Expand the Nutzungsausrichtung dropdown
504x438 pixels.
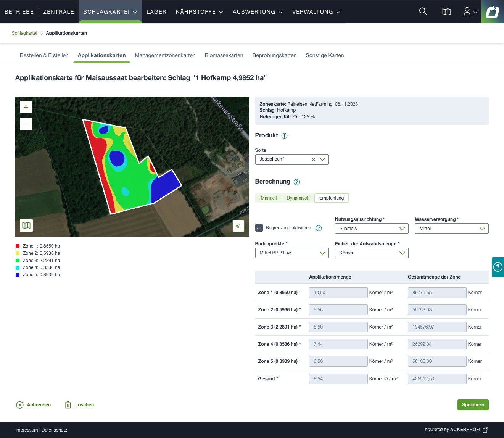point(371,229)
